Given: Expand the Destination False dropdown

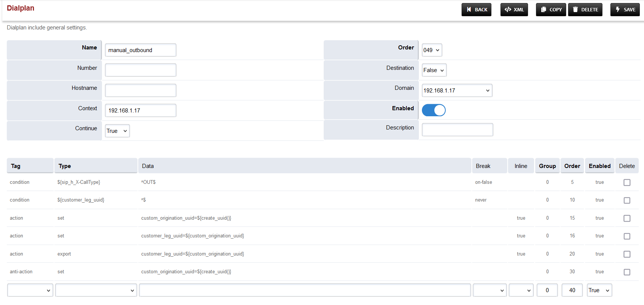Looking at the screenshot, I should 434,70.
